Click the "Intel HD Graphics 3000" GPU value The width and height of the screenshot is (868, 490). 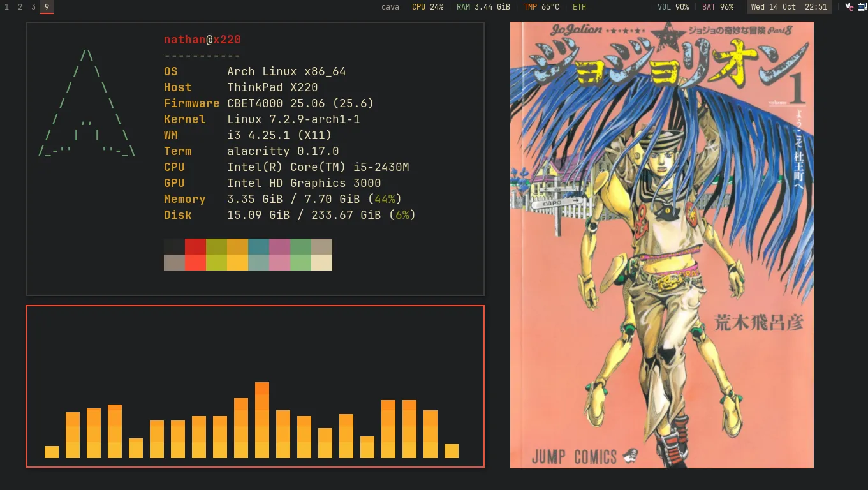pyautogui.click(x=304, y=183)
